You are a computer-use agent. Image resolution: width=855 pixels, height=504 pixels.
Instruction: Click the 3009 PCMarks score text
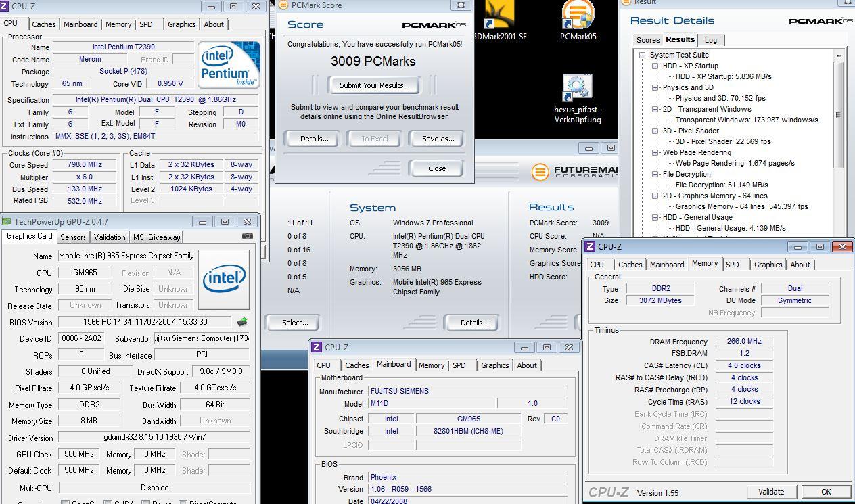tap(373, 61)
